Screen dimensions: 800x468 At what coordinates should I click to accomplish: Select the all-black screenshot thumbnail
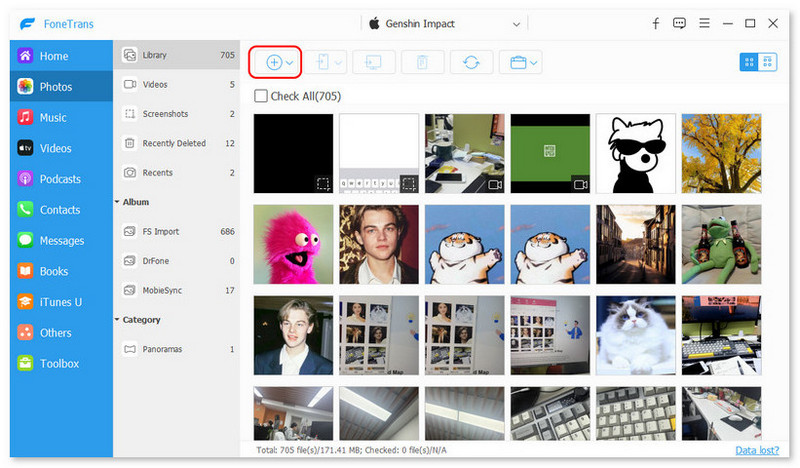293,153
